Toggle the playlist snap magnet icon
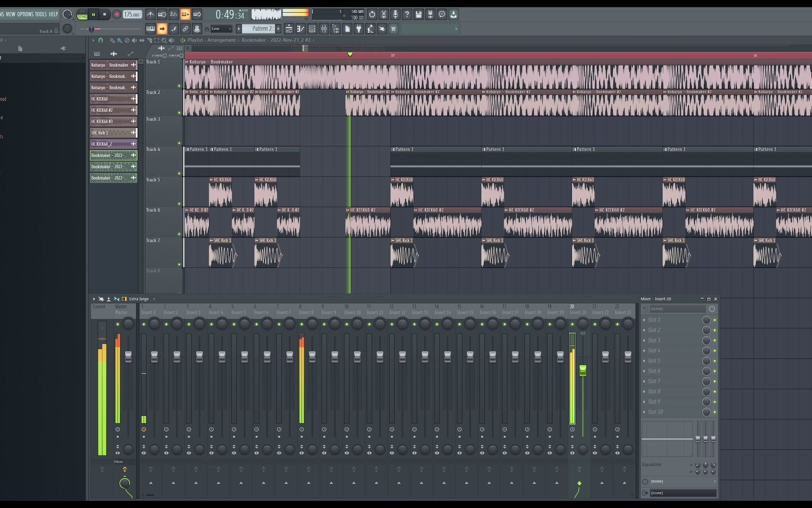Image resolution: width=812 pixels, height=508 pixels. (101, 40)
